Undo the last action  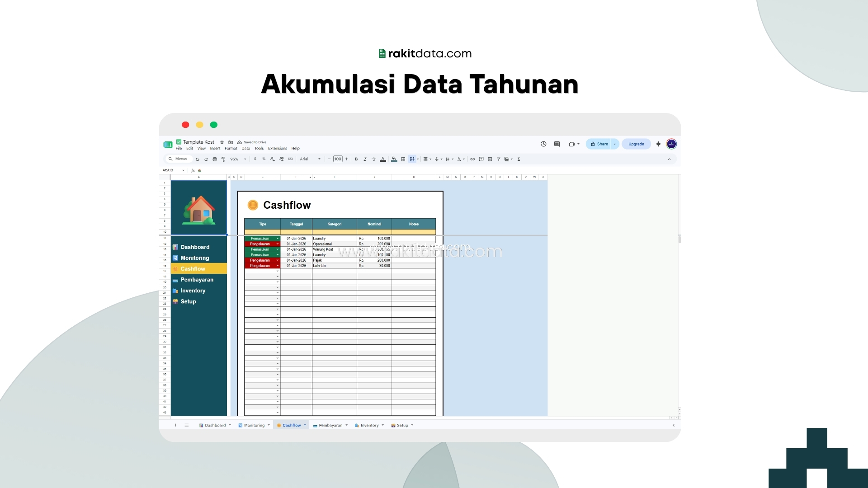(198, 159)
